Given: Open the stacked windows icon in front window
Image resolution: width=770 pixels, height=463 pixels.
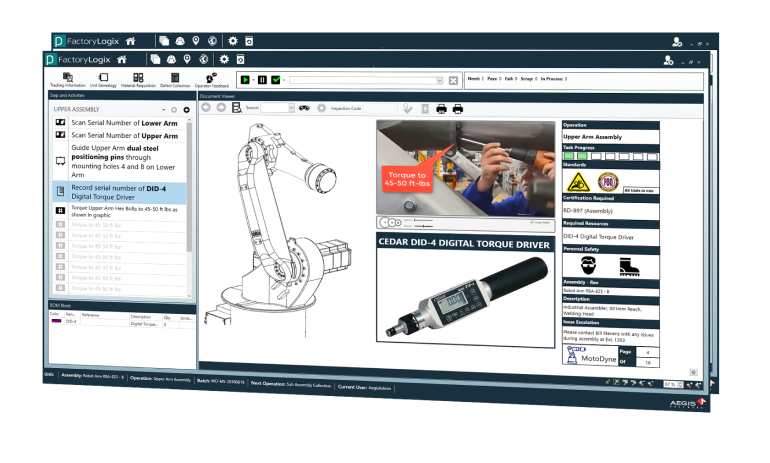Looking at the screenshot, I should point(156,59).
